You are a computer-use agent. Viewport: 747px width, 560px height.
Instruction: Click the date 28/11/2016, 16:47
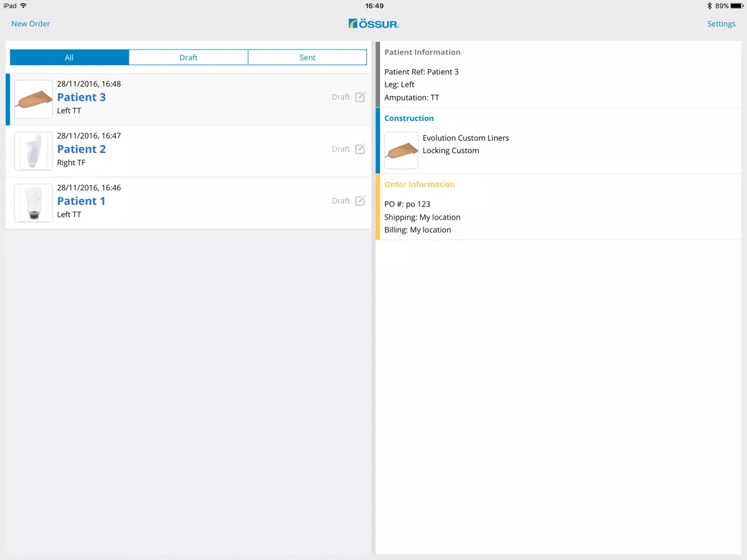coord(89,135)
